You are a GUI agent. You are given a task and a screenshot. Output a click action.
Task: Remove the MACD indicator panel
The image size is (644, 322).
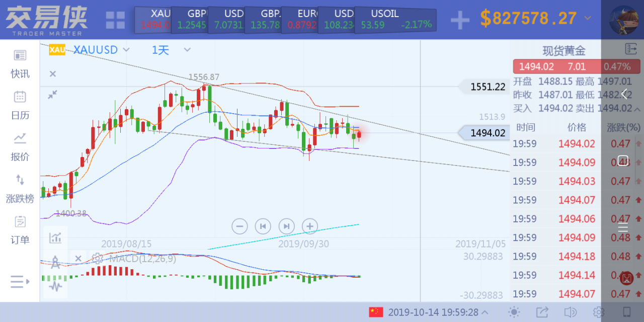point(78,259)
